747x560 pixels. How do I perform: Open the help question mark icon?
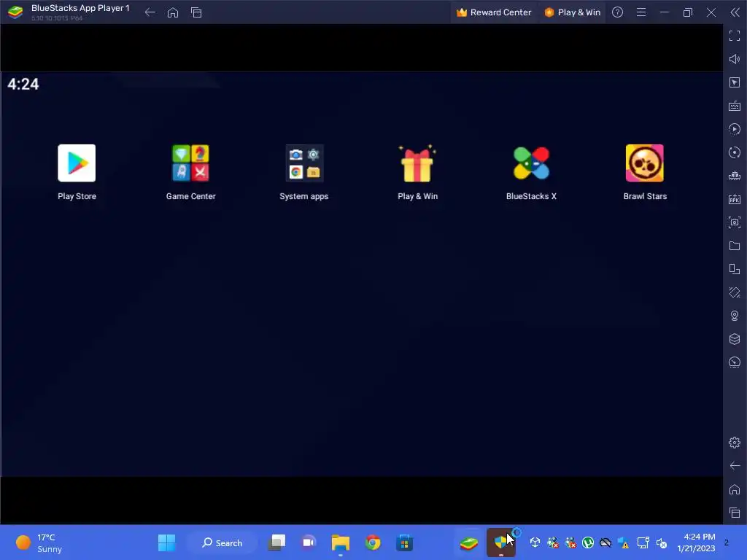(617, 12)
